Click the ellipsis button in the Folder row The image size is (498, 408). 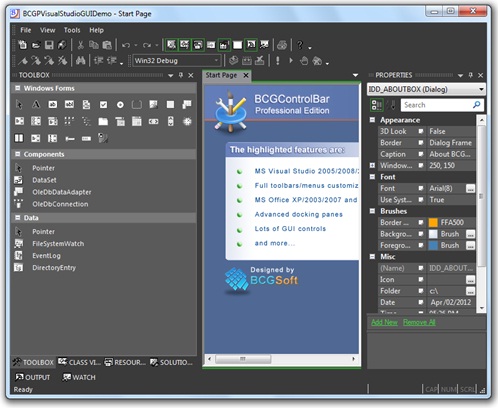pos(470,291)
